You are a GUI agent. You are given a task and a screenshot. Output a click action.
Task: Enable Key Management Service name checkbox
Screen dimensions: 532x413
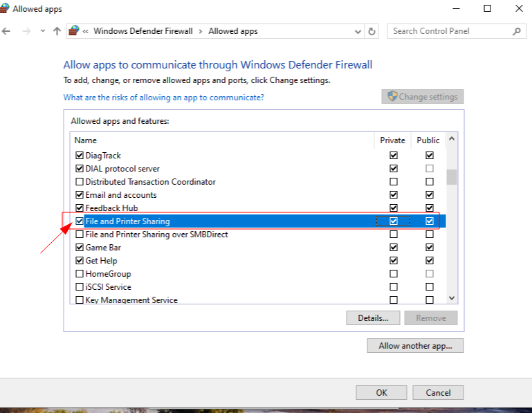(80, 300)
